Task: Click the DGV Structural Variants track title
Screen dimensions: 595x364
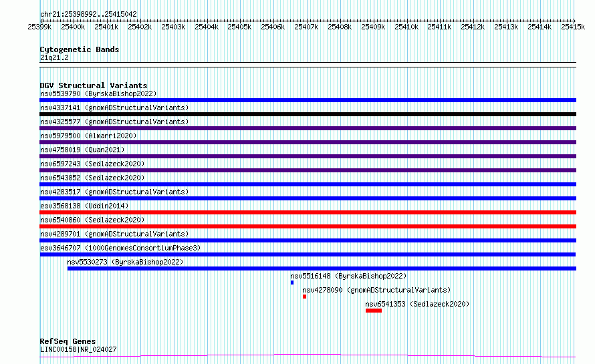Action: pyautogui.click(x=94, y=85)
